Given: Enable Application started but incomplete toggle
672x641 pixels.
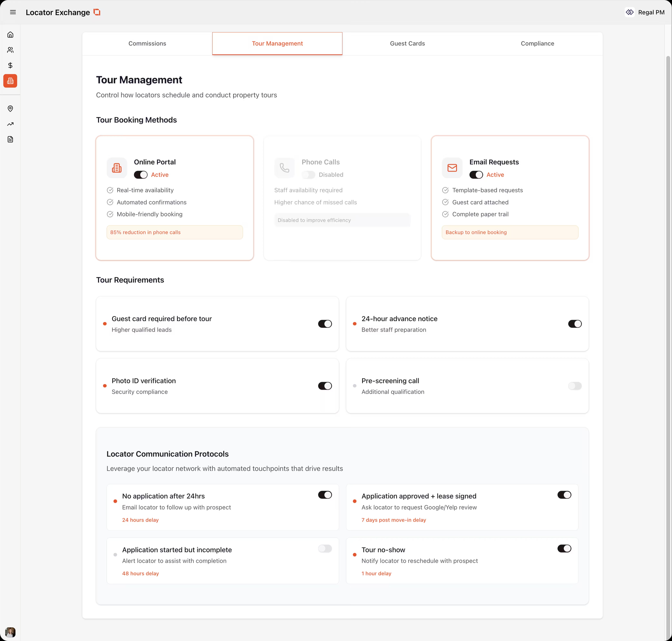Looking at the screenshot, I should [325, 548].
